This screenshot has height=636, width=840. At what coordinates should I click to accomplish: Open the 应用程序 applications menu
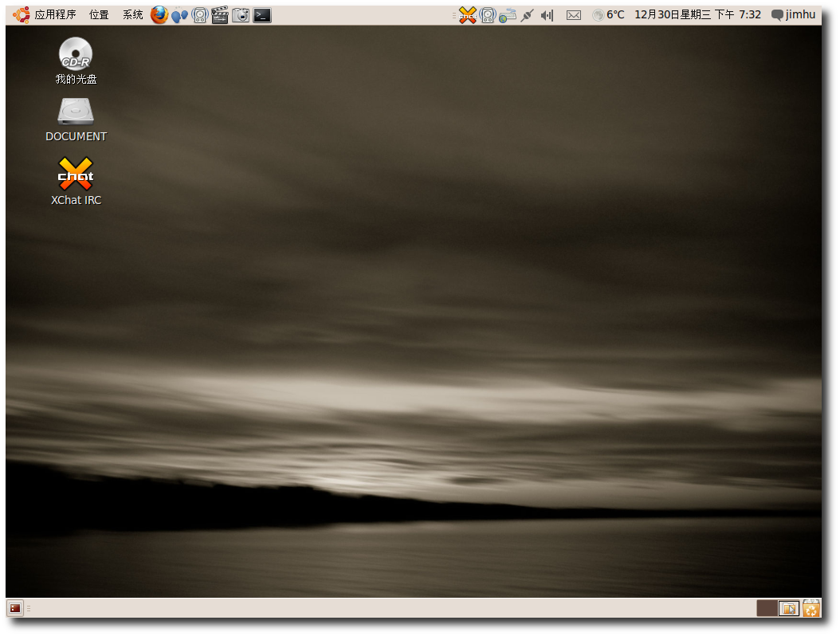[x=55, y=15]
